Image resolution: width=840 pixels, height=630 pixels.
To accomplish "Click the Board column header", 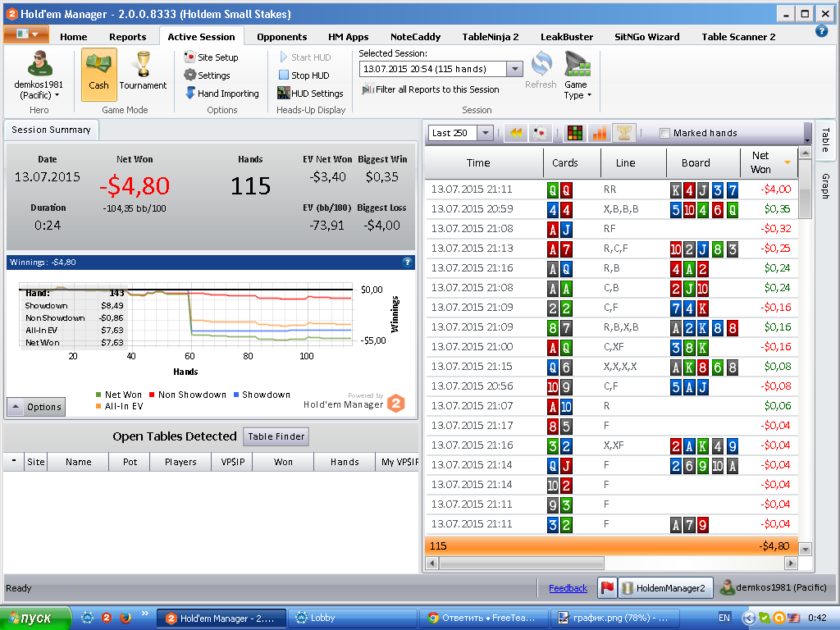I will coord(702,162).
